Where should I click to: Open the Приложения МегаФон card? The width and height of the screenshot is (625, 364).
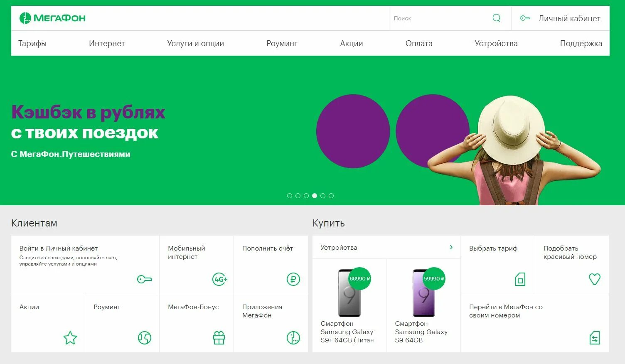tap(271, 323)
